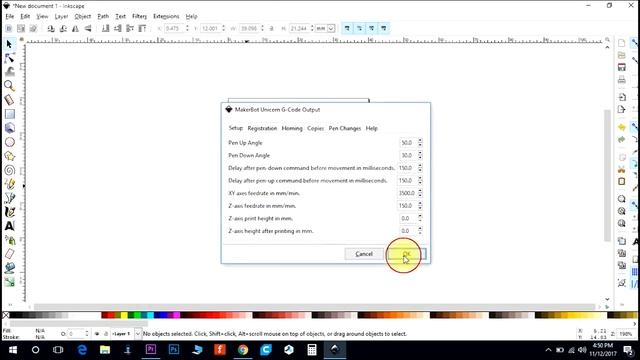Select the Measure ruler tool
640x360 pixels.
pyautogui.click(x=9, y=100)
